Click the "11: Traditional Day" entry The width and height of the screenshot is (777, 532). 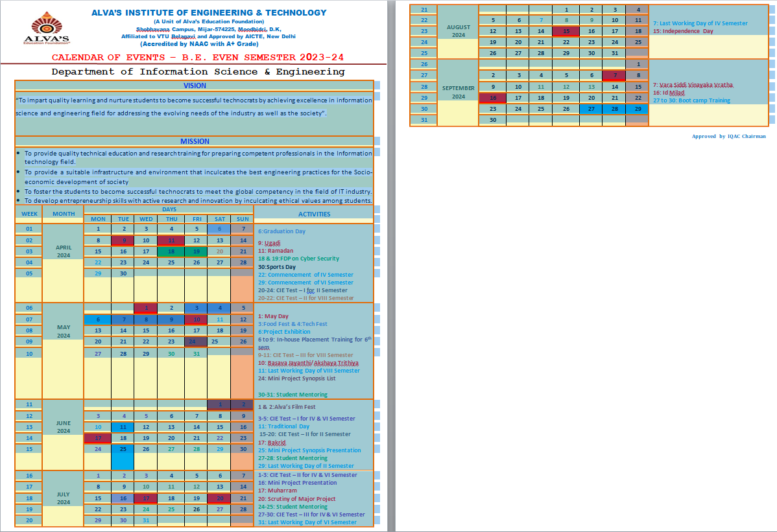tap(283, 426)
